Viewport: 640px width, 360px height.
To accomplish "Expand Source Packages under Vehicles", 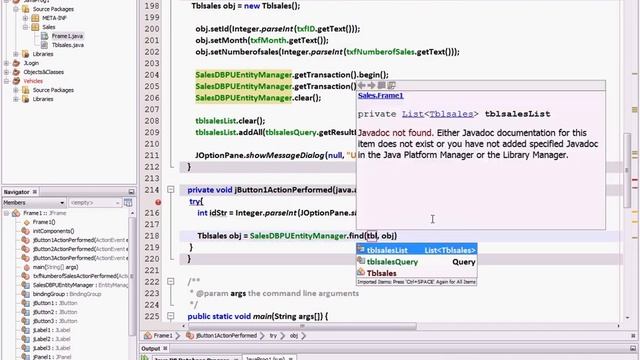I will (x=16, y=90).
